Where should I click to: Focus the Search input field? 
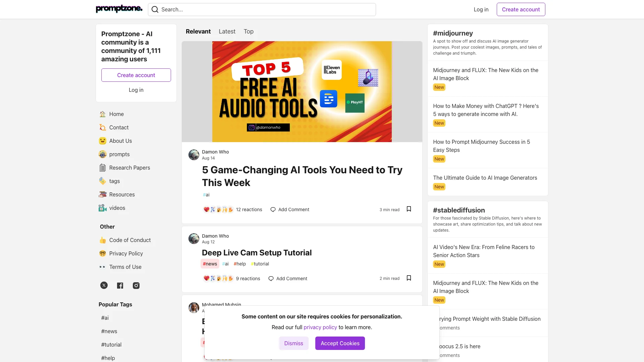click(262, 9)
